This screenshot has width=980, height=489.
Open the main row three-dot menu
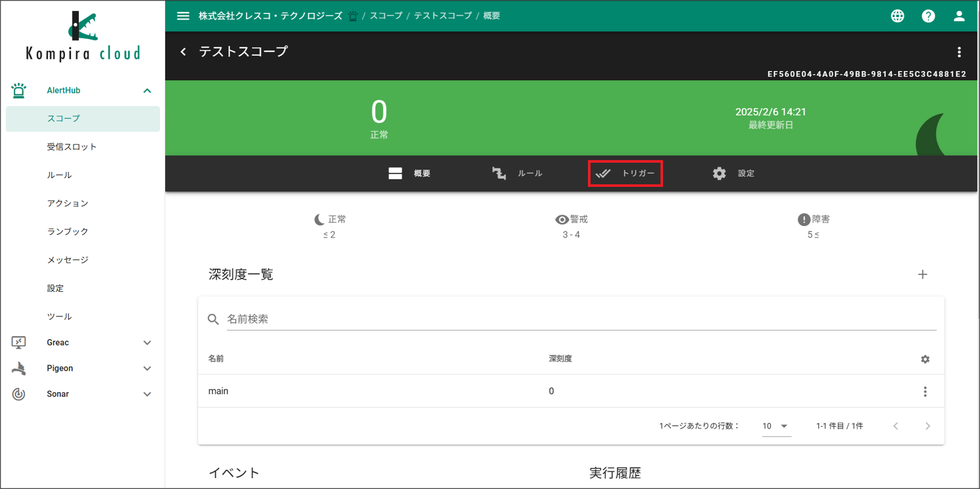[925, 392]
